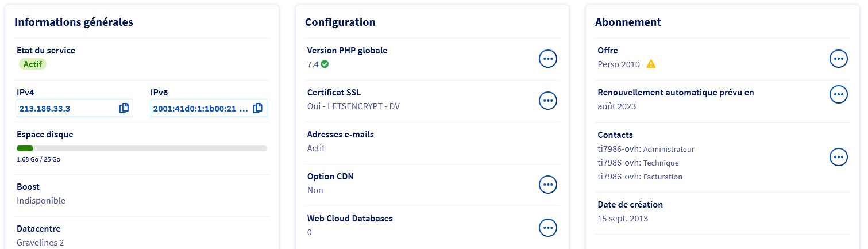Click the ti7986-ovh Technique contact
Screen dimensions: 868x249
(x=638, y=163)
